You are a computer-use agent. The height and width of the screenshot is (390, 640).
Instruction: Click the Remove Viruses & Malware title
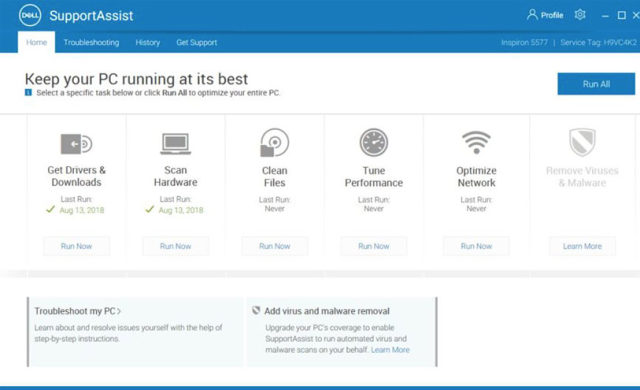pos(582,177)
